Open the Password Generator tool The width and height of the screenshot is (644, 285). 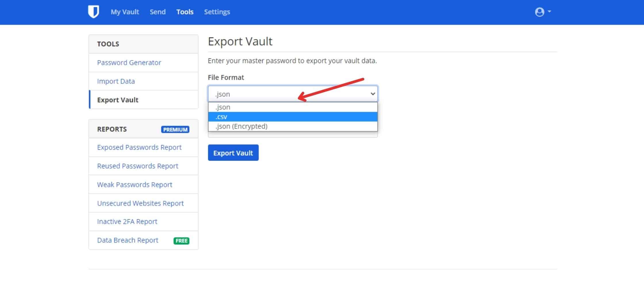pyautogui.click(x=129, y=62)
